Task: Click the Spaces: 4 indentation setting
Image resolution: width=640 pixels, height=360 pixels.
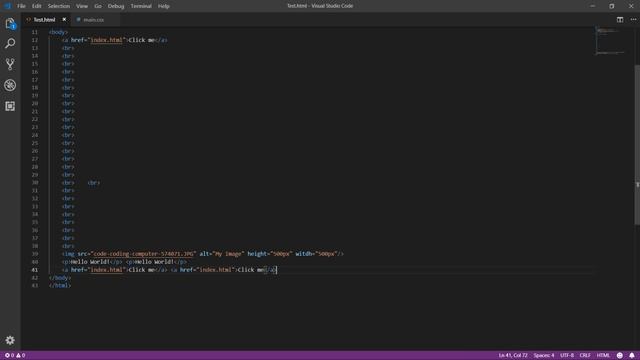Action: click(544, 356)
